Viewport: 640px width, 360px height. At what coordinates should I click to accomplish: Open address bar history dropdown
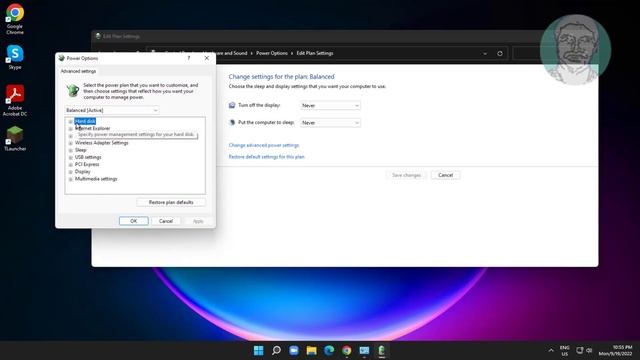[485, 53]
